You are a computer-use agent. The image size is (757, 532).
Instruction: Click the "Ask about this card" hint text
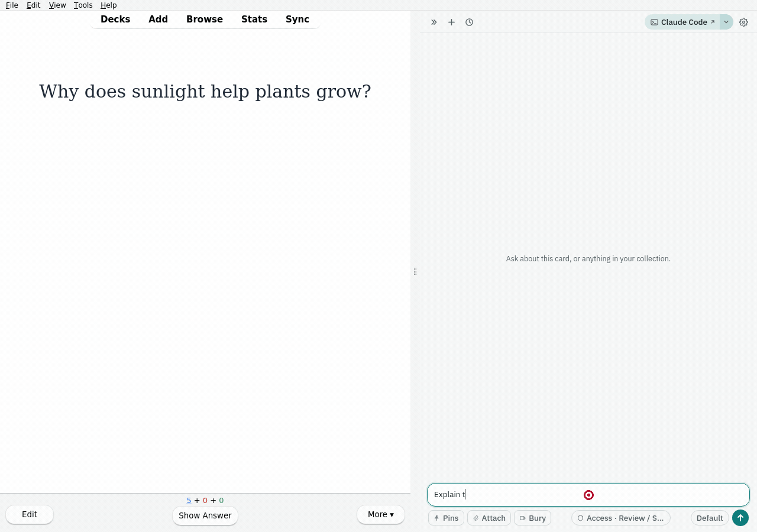coord(588,259)
